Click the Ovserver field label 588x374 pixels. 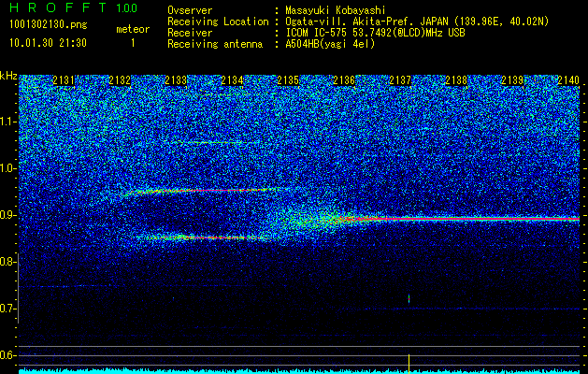click(x=190, y=10)
